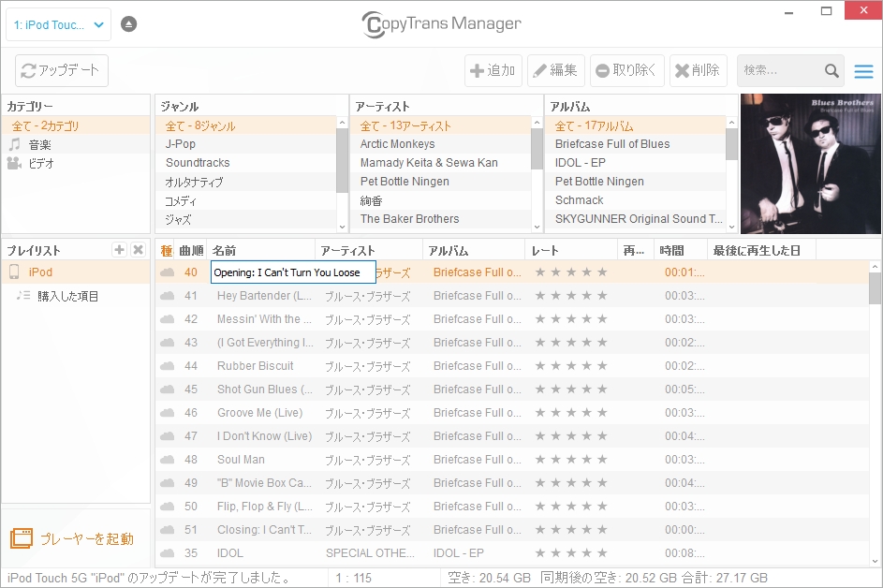Open the iPod Touch device dropdown
883x588 pixels.
59,24
